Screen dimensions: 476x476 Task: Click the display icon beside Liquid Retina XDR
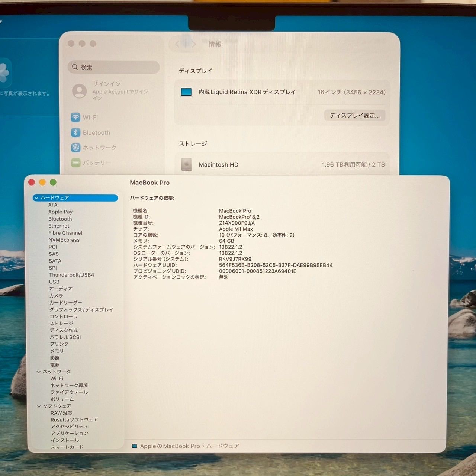click(186, 92)
